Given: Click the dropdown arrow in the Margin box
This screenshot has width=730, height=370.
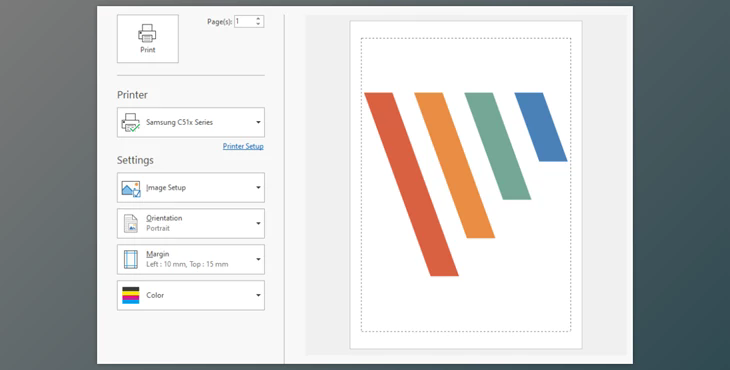Looking at the screenshot, I should pyautogui.click(x=258, y=259).
